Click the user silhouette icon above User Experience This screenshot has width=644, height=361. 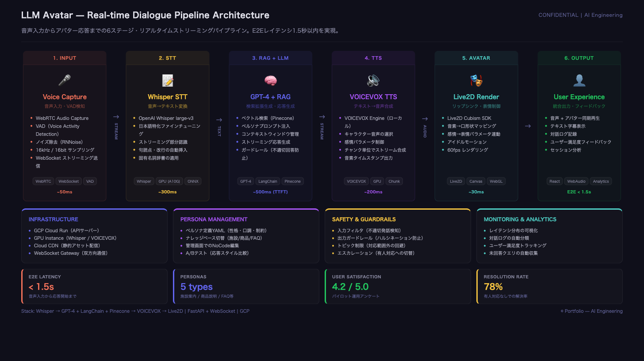[x=579, y=81]
